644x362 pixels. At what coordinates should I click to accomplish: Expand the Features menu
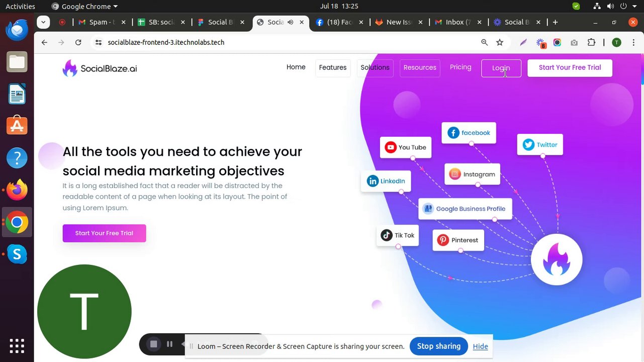(x=333, y=68)
